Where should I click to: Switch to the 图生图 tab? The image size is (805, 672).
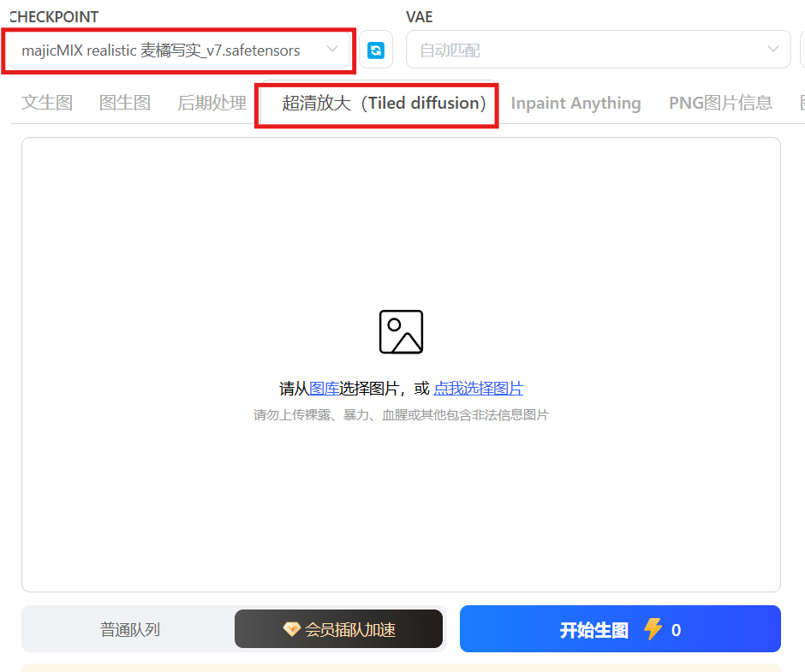pyautogui.click(x=125, y=103)
